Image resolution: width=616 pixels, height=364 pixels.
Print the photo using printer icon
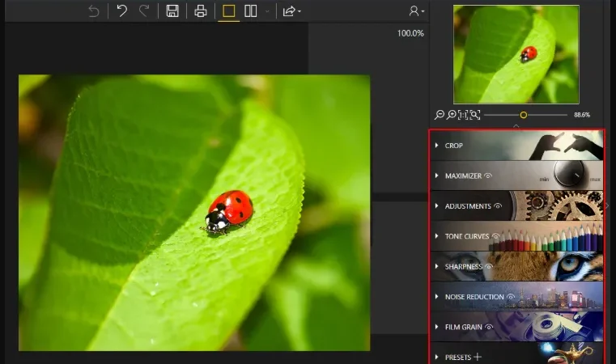pos(201,11)
